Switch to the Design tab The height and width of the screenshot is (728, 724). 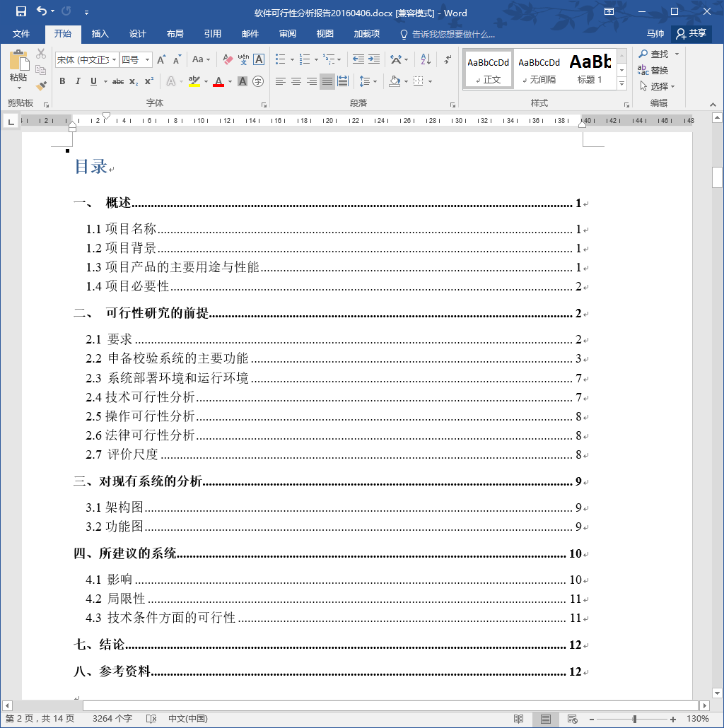[x=137, y=34]
